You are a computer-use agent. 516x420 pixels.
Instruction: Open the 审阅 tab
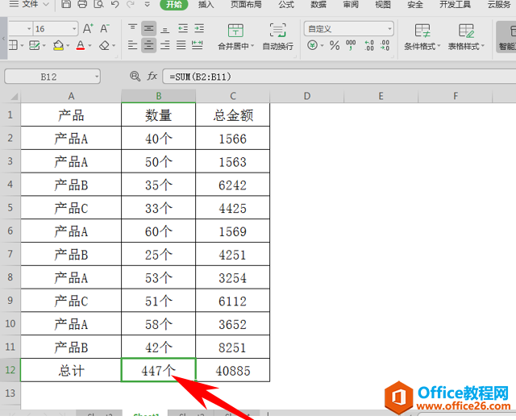click(351, 4)
